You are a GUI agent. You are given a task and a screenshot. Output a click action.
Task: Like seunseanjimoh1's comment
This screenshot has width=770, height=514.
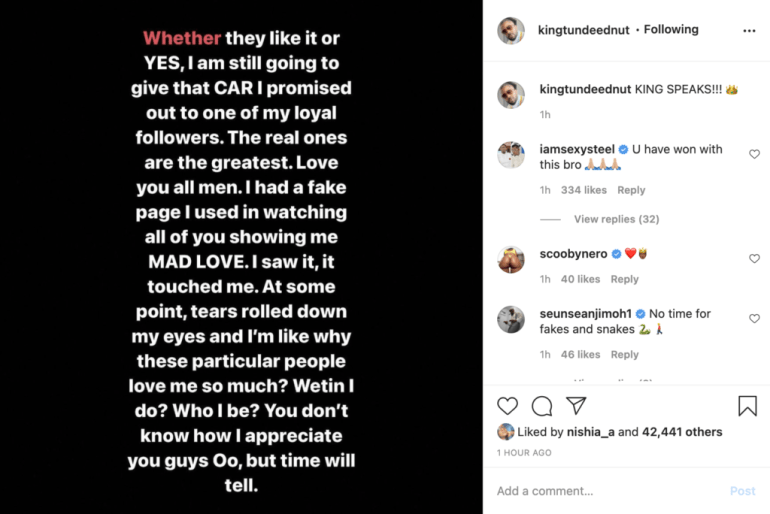tap(754, 318)
